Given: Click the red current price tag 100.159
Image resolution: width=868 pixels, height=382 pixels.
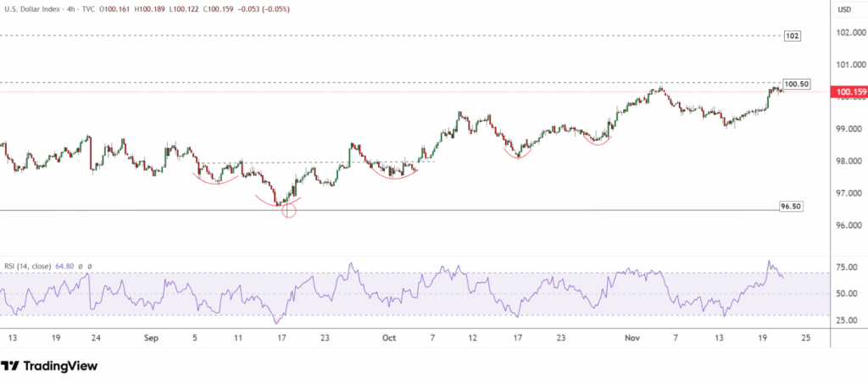Looking at the screenshot, I should [849, 92].
